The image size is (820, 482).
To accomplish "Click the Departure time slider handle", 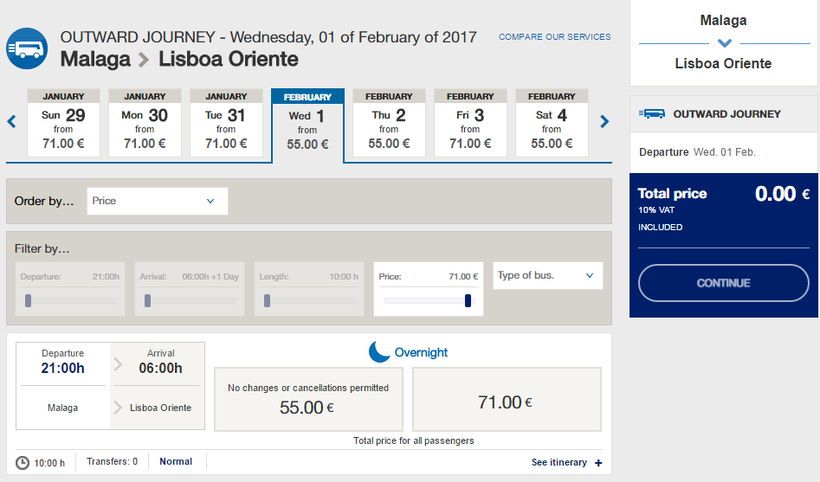I will (28, 300).
